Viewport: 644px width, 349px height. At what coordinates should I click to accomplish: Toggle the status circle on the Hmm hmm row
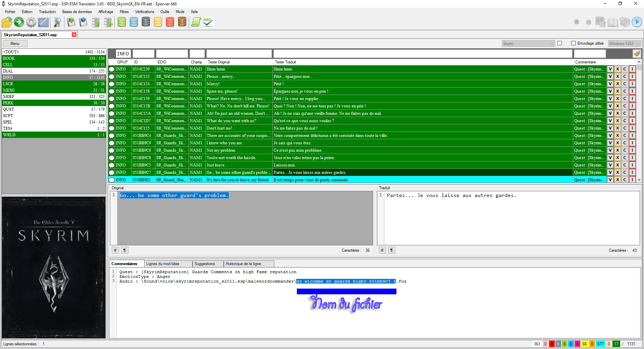tap(112, 69)
